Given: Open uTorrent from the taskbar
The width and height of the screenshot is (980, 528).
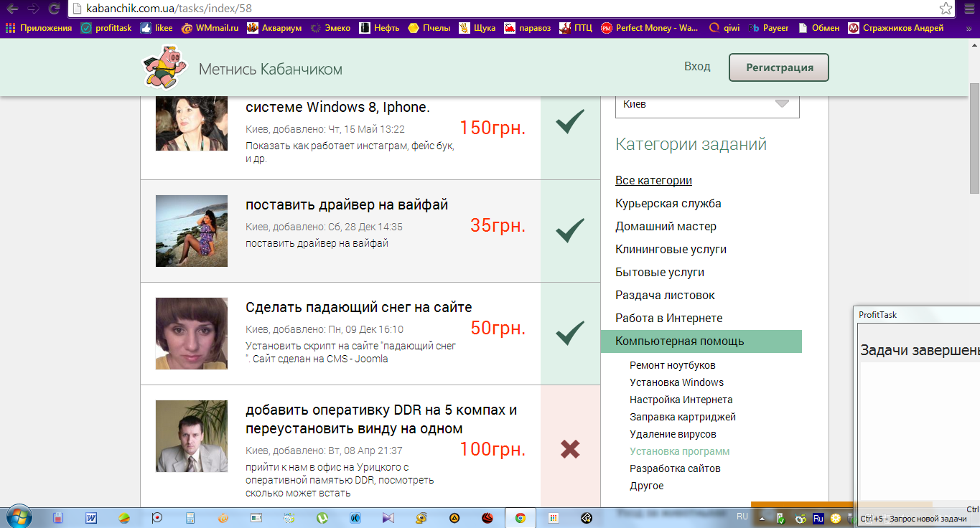Looking at the screenshot, I should pos(322,517).
